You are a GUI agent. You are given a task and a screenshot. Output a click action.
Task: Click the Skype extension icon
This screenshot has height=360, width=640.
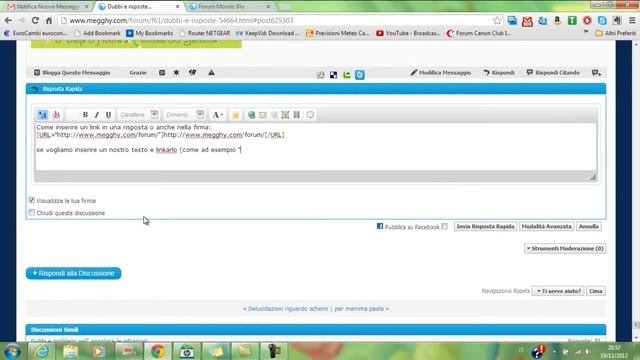(602, 20)
